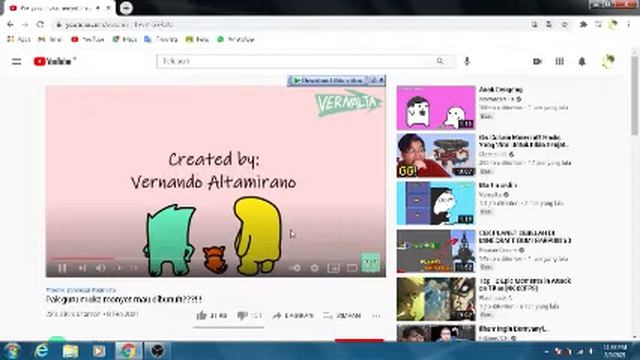
Task: Toggle the autoplay switch in player
Action: tap(296, 268)
